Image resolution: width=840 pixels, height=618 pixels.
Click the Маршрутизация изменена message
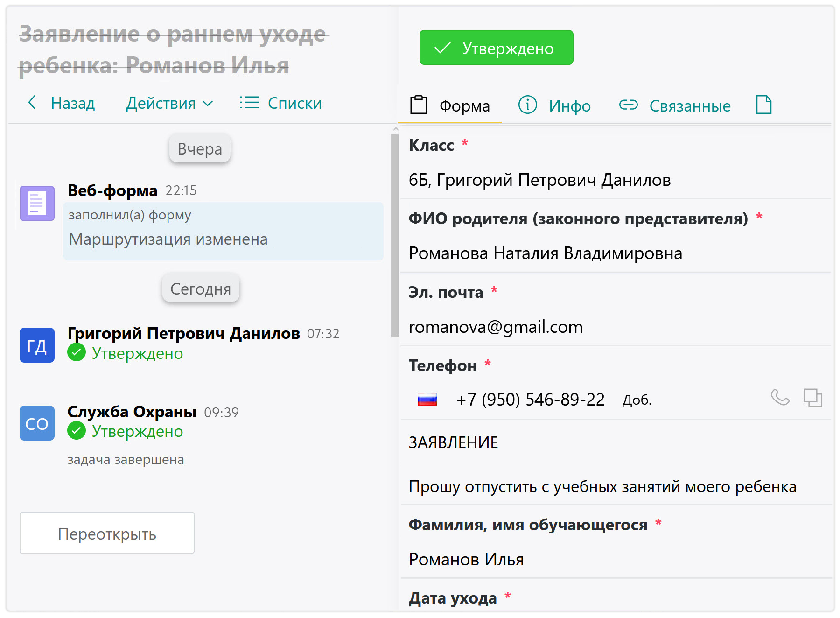tap(168, 239)
